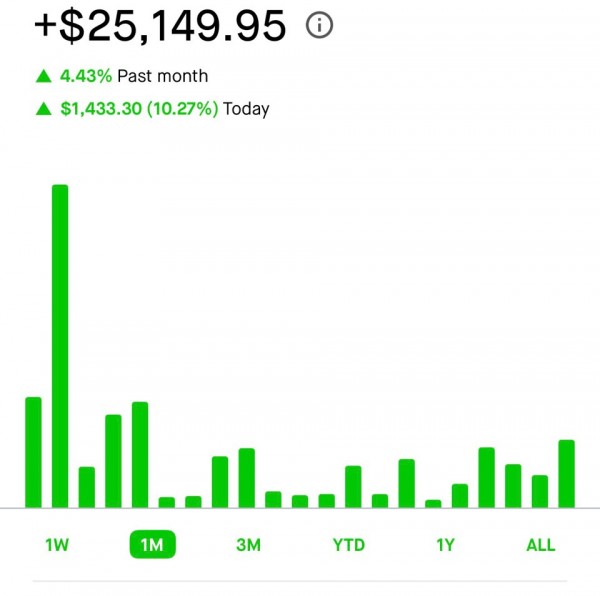
Task: Click the tallest bar in the chart
Action: coord(60,345)
